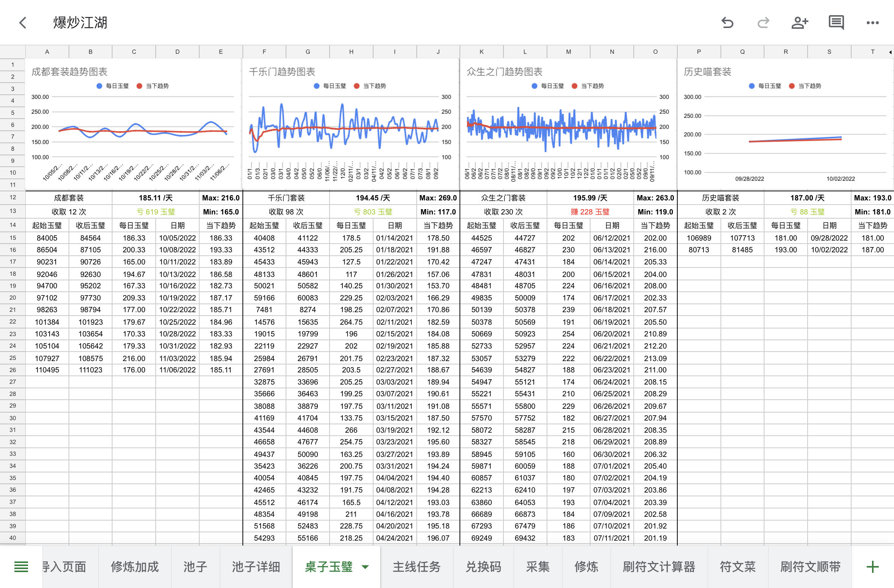Select column P header
Screen dimensions: 894x588
coord(699,52)
